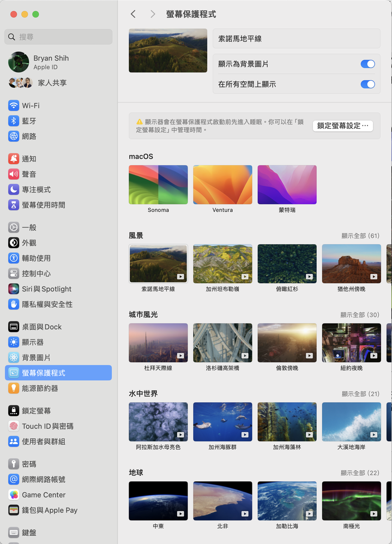The height and width of the screenshot is (544, 392).
Task: Open the Siri 與 Spotlight icon
Action: (x=14, y=289)
